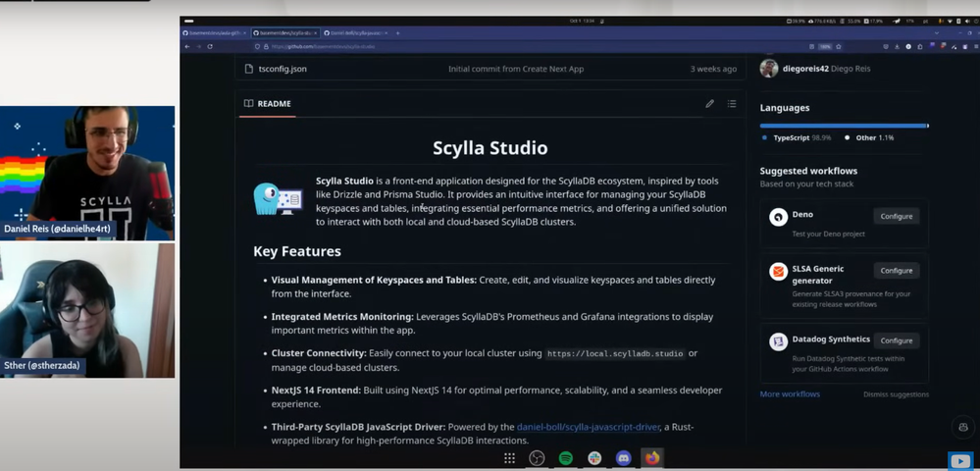This screenshot has width=980, height=471.
Task: Click Dismiss suggestions
Action: [896, 394]
